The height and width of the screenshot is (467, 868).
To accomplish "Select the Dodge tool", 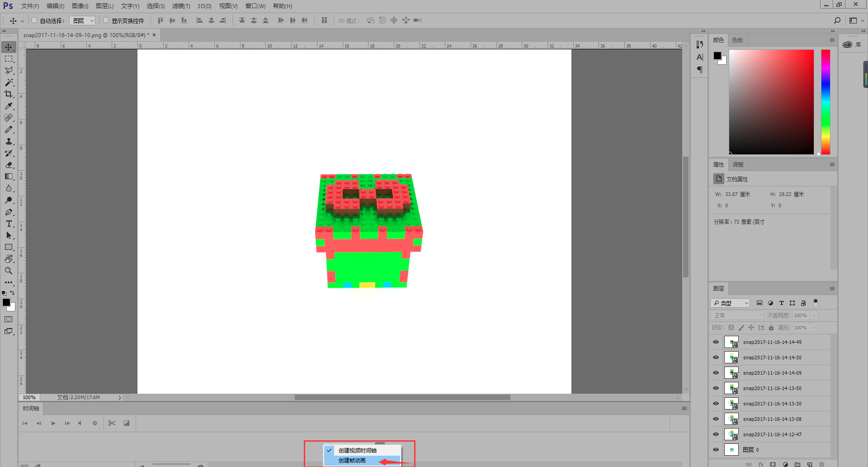I will pyautogui.click(x=9, y=200).
